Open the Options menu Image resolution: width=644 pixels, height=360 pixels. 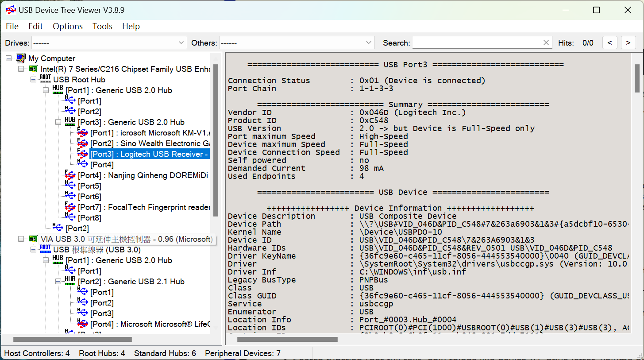click(68, 27)
